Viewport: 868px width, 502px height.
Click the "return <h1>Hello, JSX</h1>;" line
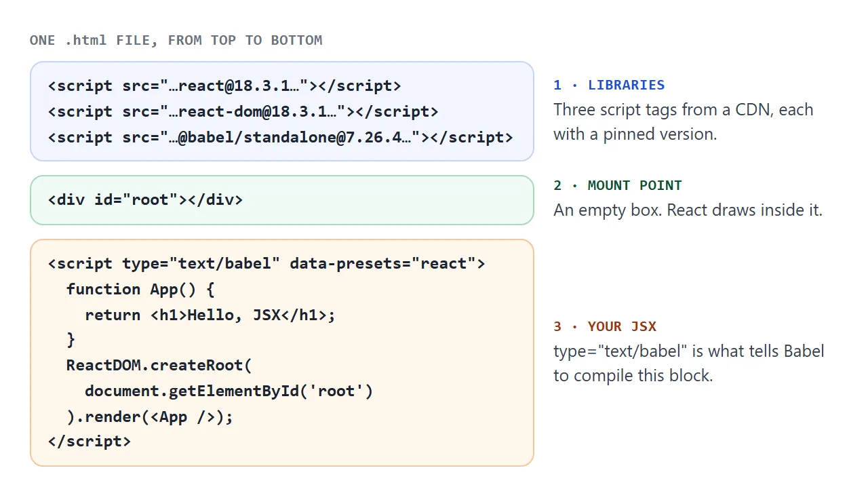tap(210, 315)
